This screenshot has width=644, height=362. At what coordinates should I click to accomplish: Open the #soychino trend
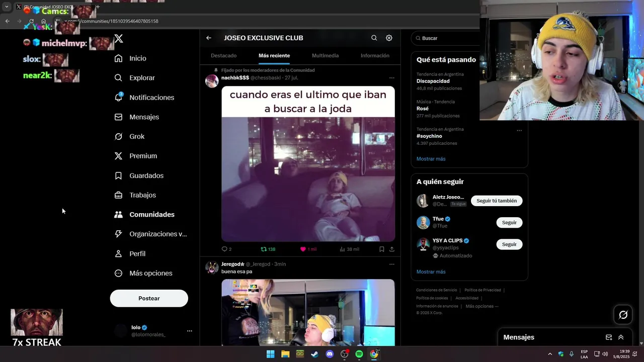[x=429, y=136]
